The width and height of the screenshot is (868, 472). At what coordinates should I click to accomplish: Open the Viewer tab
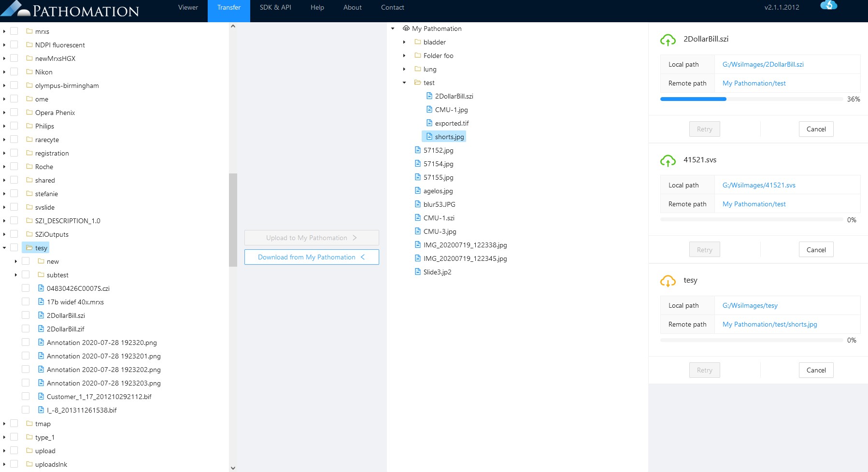pyautogui.click(x=188, y=8)
